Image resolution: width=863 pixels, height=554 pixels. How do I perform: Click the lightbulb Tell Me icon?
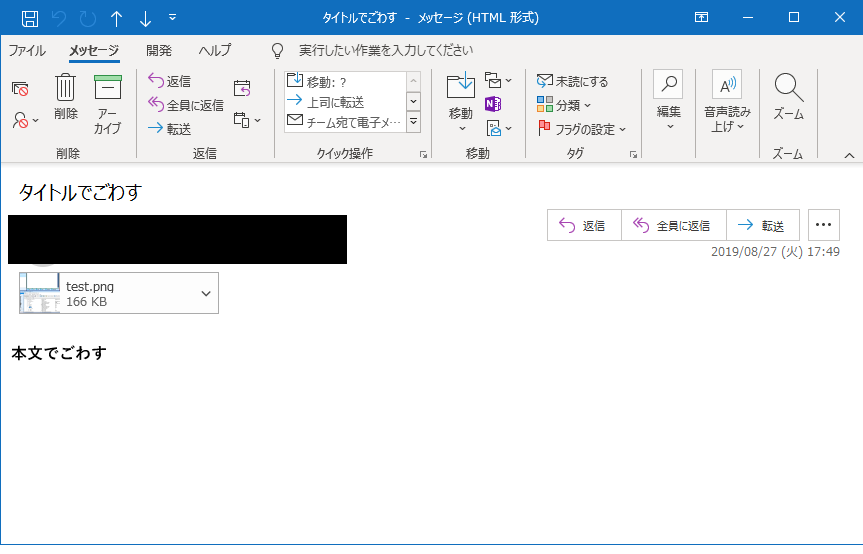pyautogui.click(x=277, y=51)
